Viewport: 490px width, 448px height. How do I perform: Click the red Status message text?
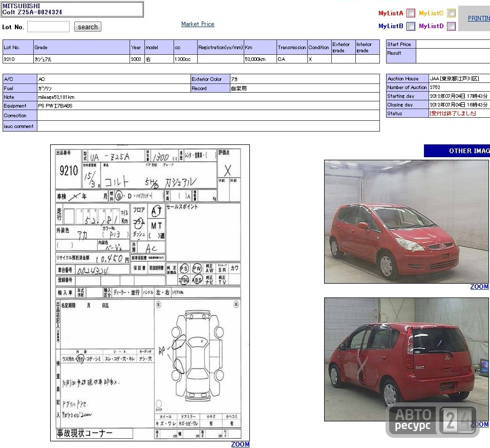tap(453, 113)
